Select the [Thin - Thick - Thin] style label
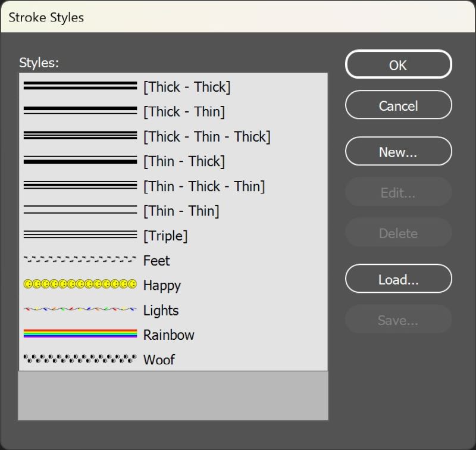The width and height of the screenshot is (476, 450). pos(204,186)
